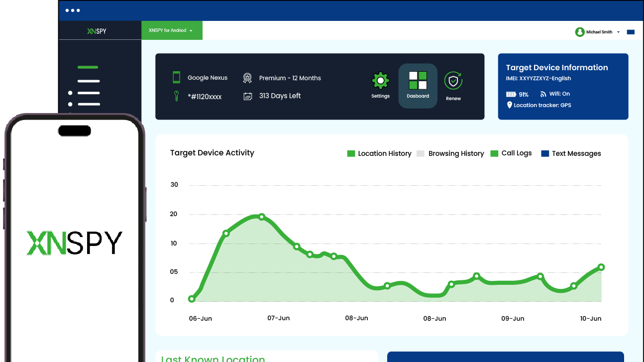
Task: Open the blue language flag selector
Action: [631, 32]
